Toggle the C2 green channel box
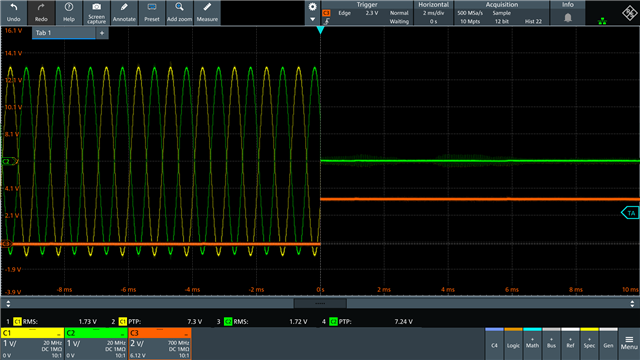 click(x=96, y=343)
